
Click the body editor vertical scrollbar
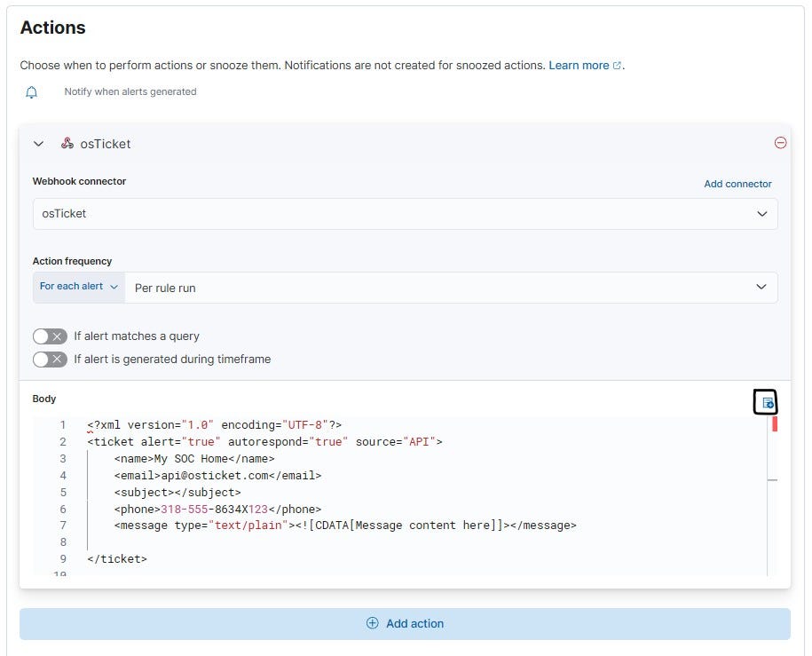(x=772, y=496)
